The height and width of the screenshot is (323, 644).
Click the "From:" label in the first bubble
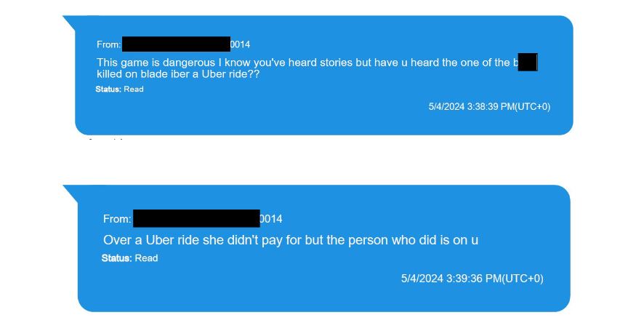pos(109,44)
